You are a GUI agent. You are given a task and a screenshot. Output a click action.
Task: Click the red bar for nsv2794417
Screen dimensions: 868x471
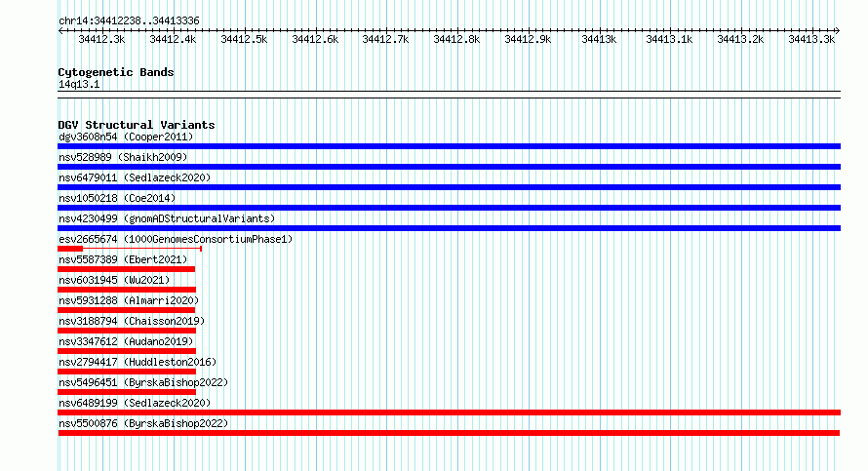click(127, 372)
